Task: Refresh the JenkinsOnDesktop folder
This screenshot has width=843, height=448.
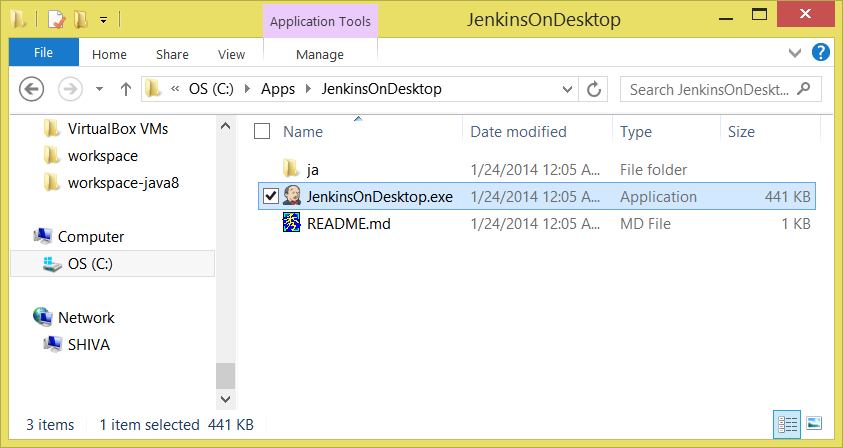Action: click(x=594, y=89)
